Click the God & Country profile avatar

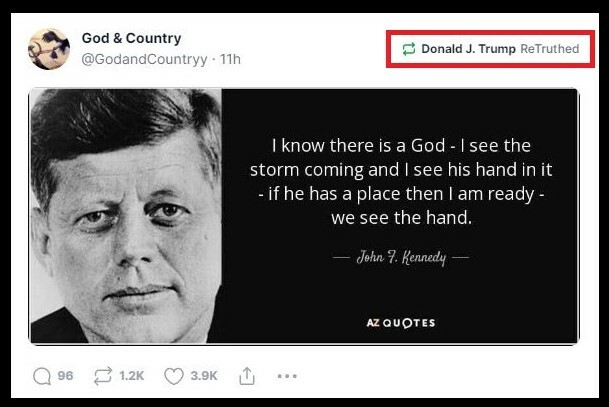(48, 48)
